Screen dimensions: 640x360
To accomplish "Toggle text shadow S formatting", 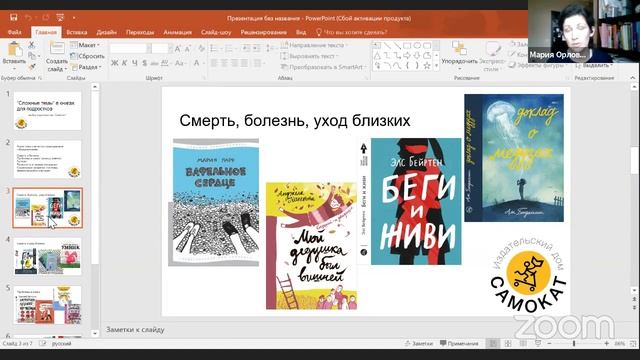I will coord(144,63).
